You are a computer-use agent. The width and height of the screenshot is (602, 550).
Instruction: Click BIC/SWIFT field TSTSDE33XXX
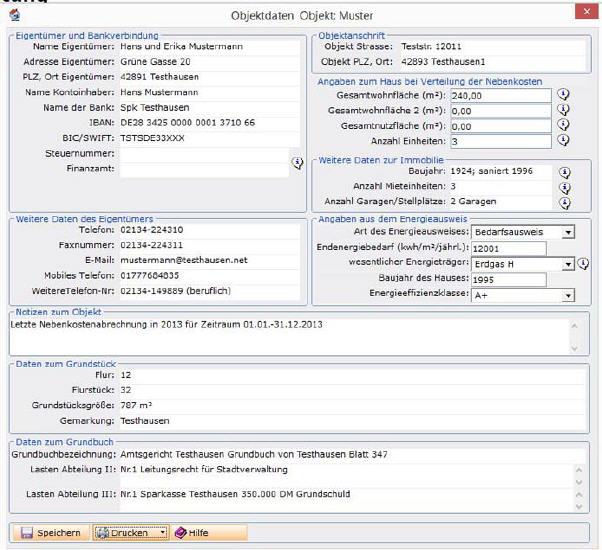pos(209,138)
